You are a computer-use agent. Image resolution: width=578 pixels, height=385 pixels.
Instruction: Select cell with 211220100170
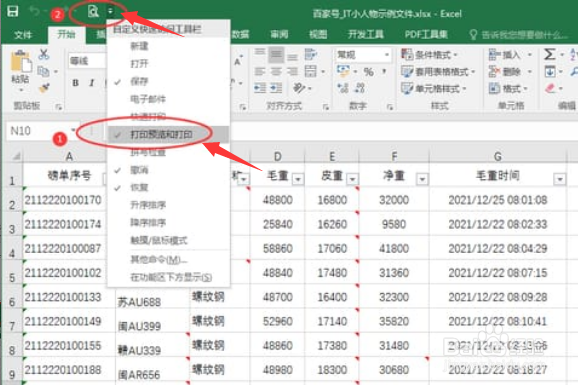pyautogui.click(x=63, y=200)
